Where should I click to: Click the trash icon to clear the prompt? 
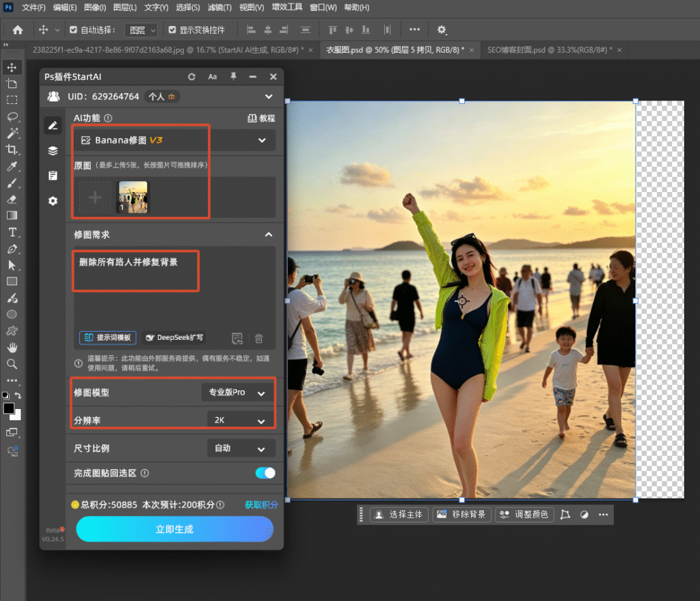pos(259,338)
